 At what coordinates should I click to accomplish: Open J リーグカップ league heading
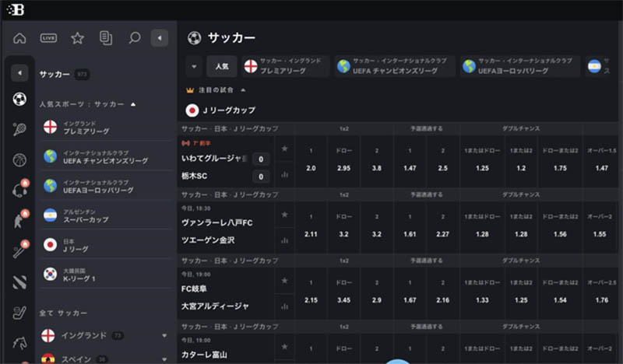220,110
